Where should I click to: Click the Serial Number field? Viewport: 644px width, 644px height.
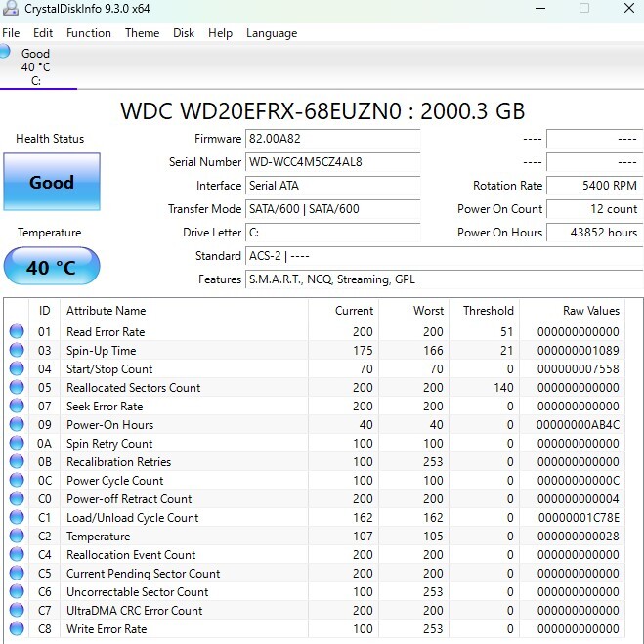332,162
